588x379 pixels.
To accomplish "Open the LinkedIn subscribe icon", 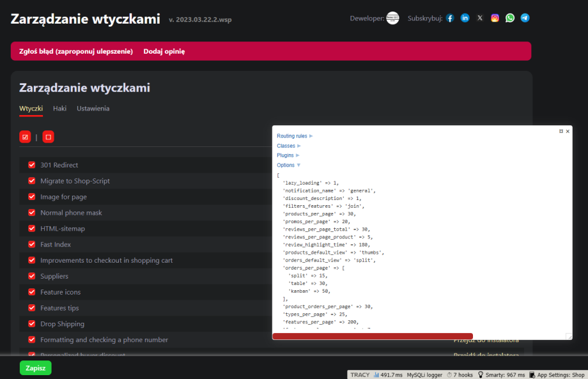I will point(465,18).
